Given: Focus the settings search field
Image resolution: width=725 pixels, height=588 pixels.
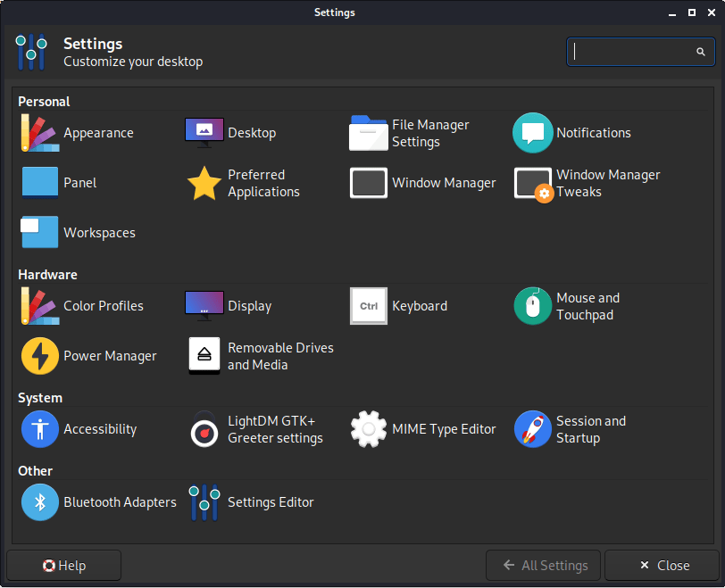Looking at the screenshot, I should [x=629, y=52].
